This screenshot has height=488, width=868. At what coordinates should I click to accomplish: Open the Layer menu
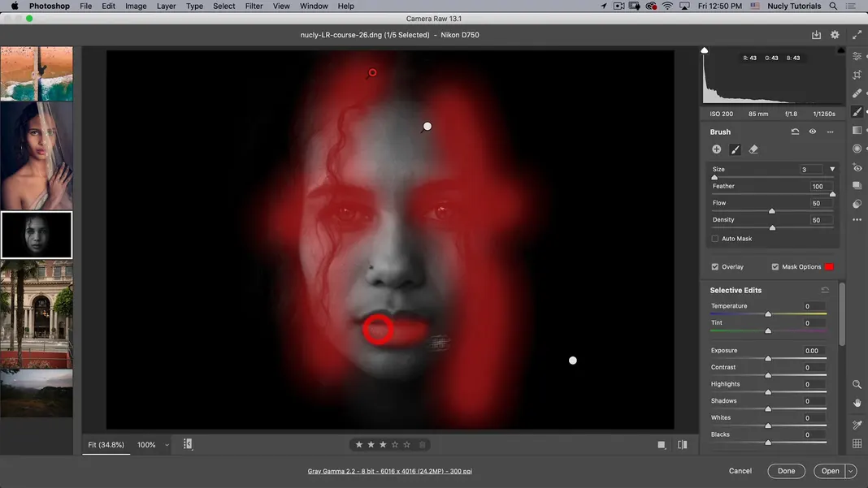click(166, 6)
